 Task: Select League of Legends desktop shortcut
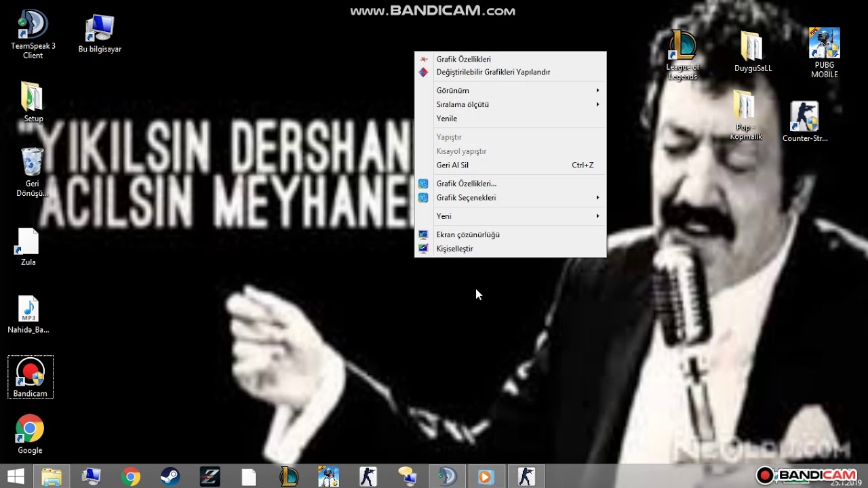(683, 55)
